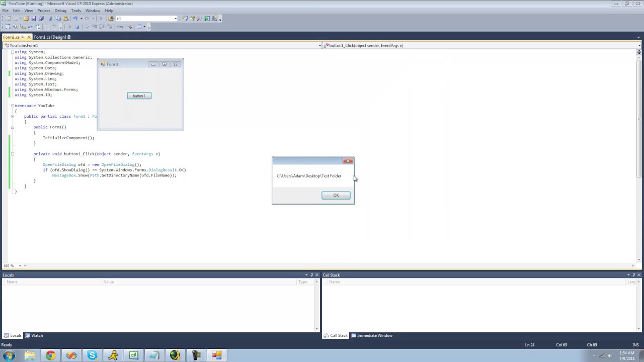Click the Find in Files icon
Screen dimensions: 644x362
pyautogui.click(x=111, y=19)
